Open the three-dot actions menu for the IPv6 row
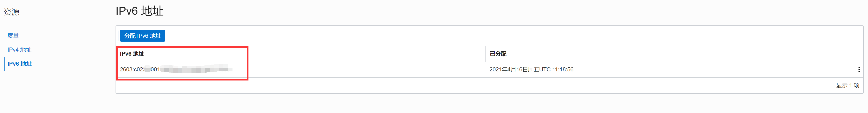 click(x=859, y=69)
